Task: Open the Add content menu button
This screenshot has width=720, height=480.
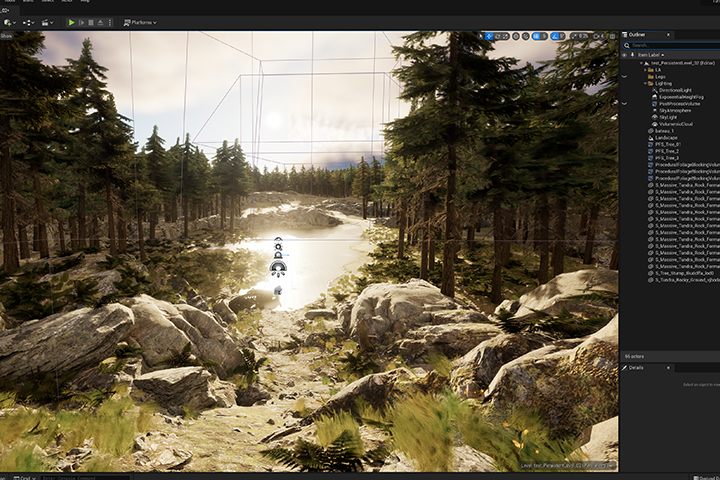Action: [x=9, y=23]
